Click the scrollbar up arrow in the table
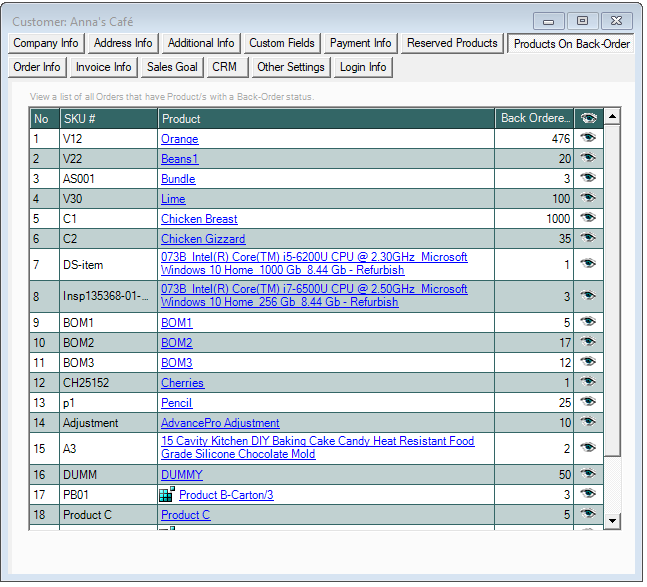This screenshot has width=647, height=587. click(x=611, y=117)
